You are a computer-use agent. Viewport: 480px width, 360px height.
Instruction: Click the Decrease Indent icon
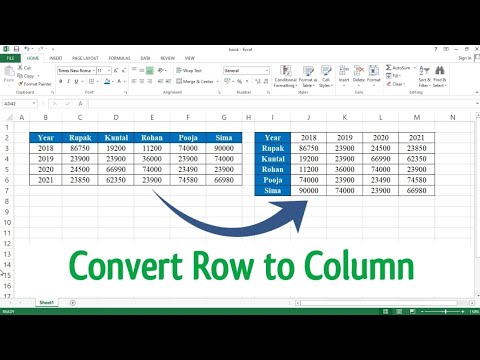(160, 81)
